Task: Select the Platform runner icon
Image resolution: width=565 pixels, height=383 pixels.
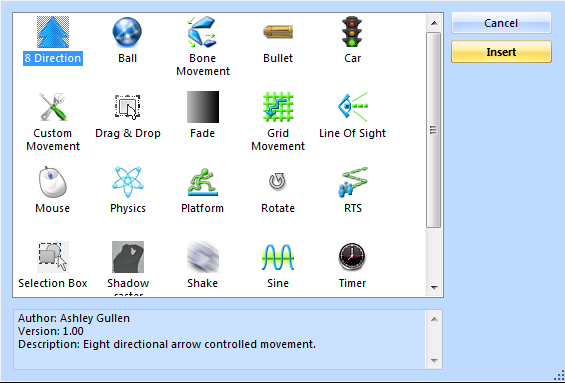Action: [x=203, y=182]
